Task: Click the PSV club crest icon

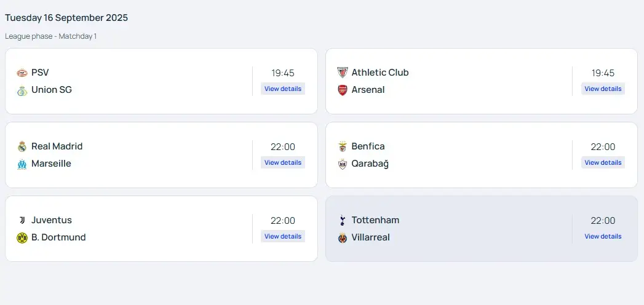Action: coord(22,73)
